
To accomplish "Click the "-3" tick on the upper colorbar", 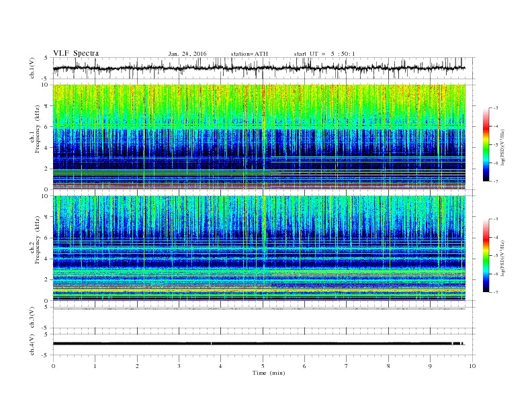I will tap(495, 108).
